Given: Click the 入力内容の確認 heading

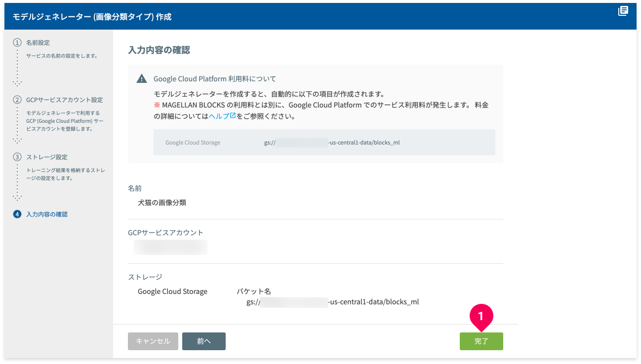Looking at the screenshot, I should pyautogui.click(x=159, y=50).
